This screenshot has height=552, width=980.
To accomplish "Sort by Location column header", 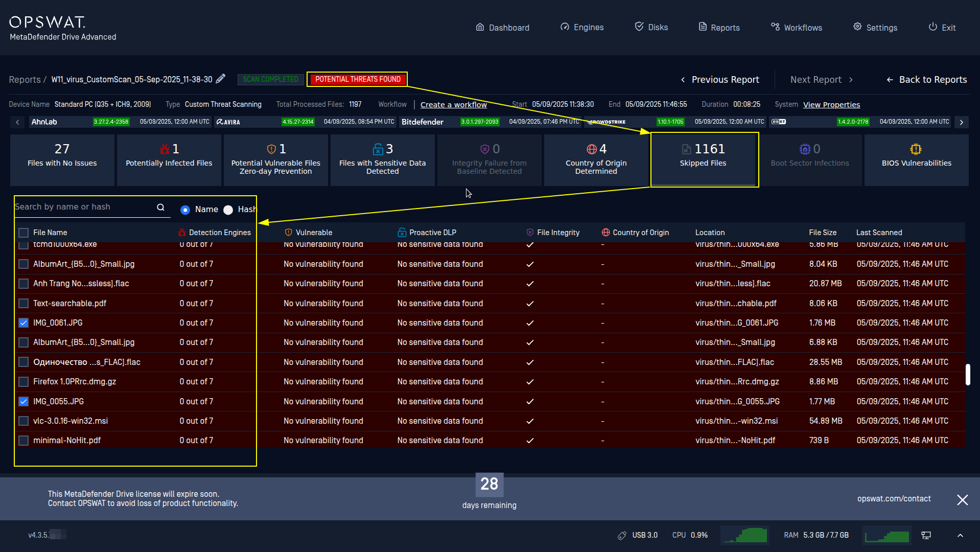I will (x=710, y=233).
